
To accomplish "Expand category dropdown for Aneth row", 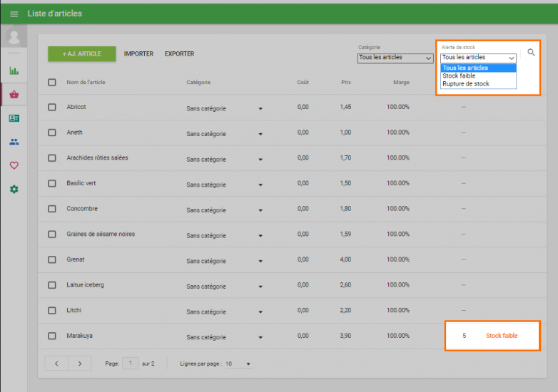I will click(260, 134).
